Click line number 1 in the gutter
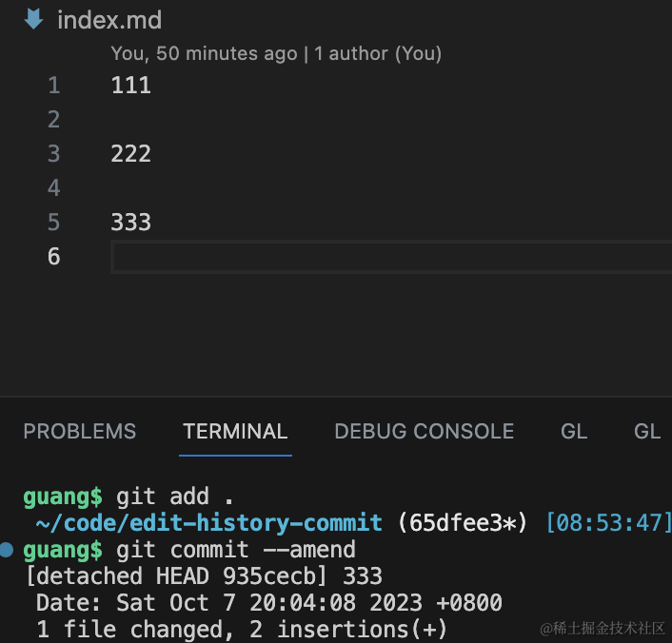This screenshot has height=643, width=672. pos(54,86)
